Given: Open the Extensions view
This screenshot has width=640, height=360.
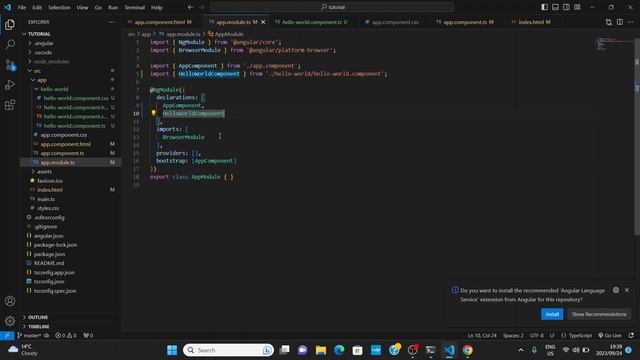Looking at the screenshot, I should click(10, 105).
